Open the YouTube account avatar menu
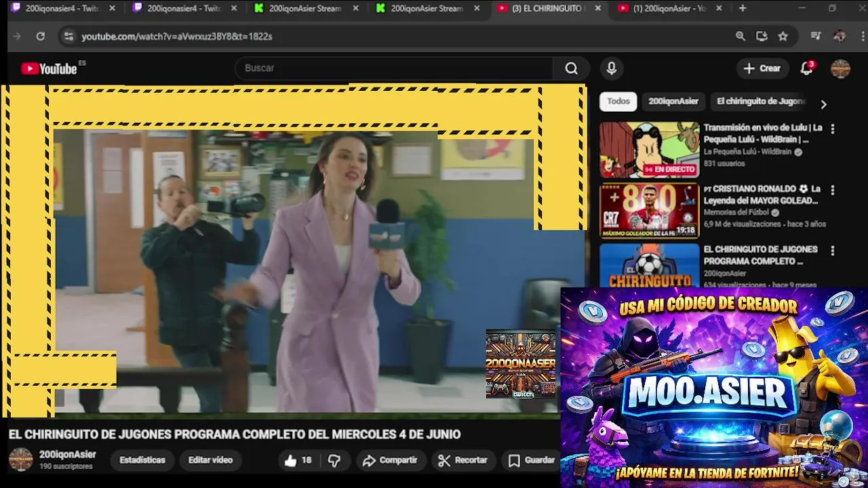 click(x=840, y=68)
